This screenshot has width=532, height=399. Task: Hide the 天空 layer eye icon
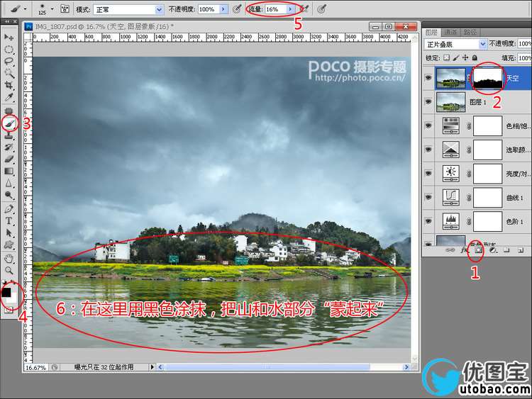[x=428, y=78]
